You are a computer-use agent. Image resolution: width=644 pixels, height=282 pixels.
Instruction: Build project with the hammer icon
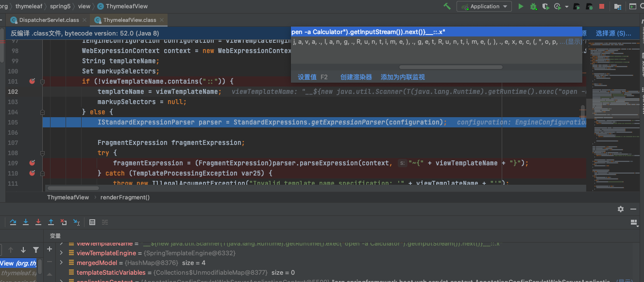[x=447, y=6]
